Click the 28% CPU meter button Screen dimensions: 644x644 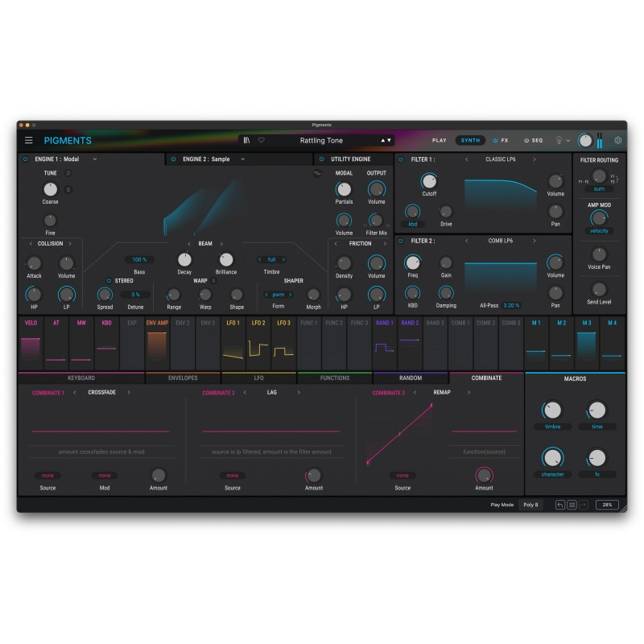coord(609,503)
